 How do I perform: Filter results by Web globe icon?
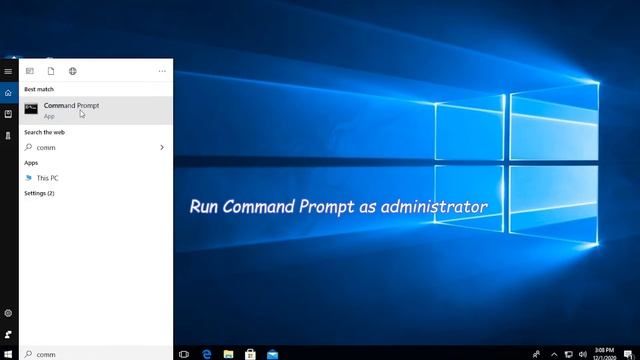click(x=73, y=71)
